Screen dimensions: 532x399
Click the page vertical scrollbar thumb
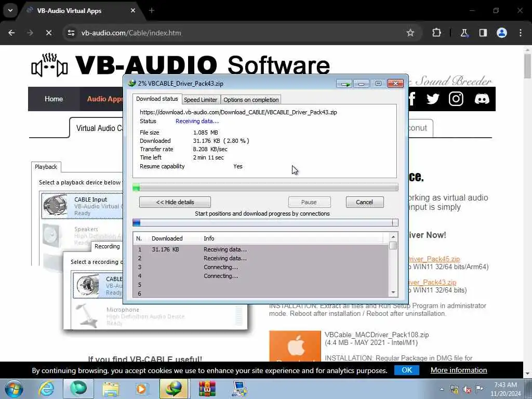pos(528,66)
